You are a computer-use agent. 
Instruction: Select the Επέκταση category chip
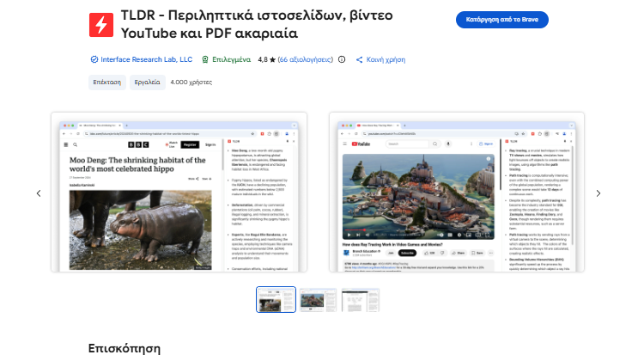pyautogui.click(x=107, y=83)
